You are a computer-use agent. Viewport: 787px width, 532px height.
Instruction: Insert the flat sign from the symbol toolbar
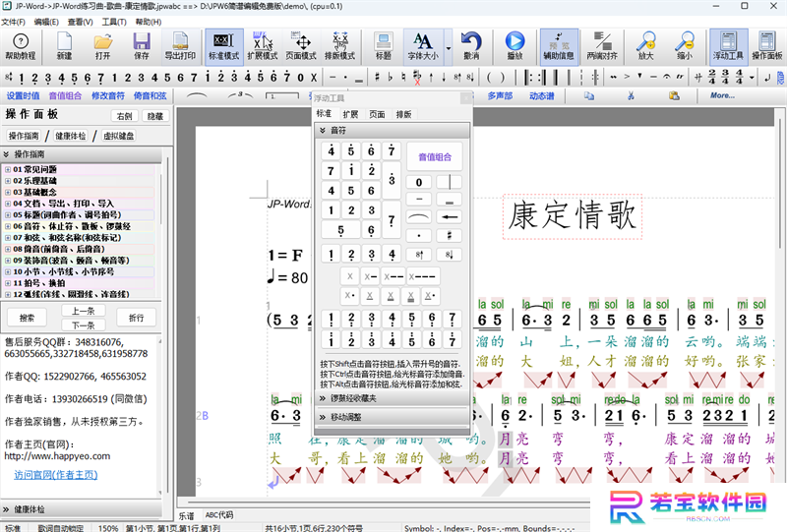[x=391, y=78]
